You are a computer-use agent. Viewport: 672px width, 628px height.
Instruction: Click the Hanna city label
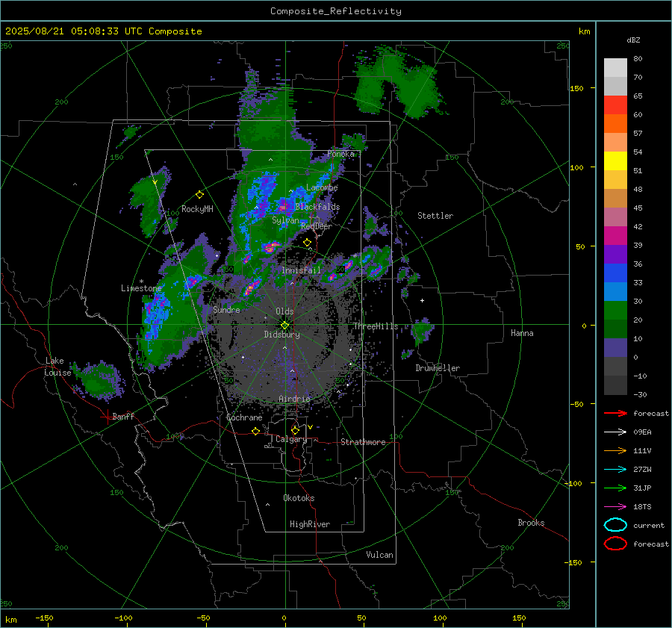[x=522, y=333]
